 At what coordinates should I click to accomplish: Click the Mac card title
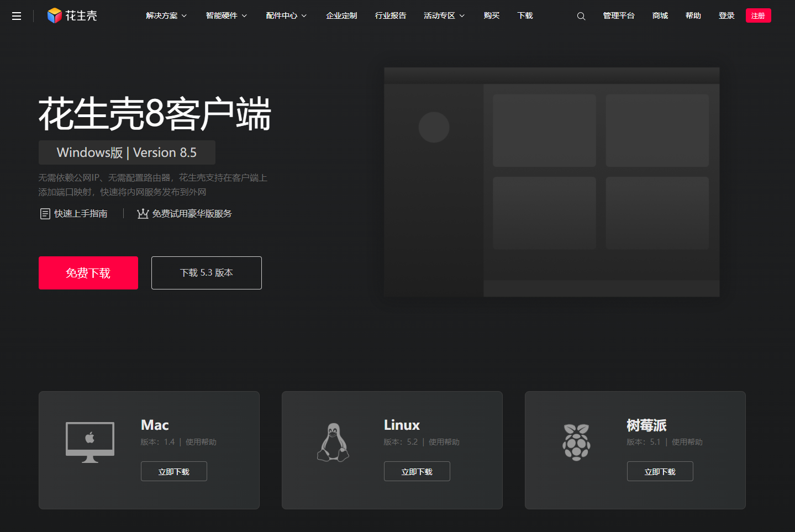pyautogui.click(x=155, y=425)
